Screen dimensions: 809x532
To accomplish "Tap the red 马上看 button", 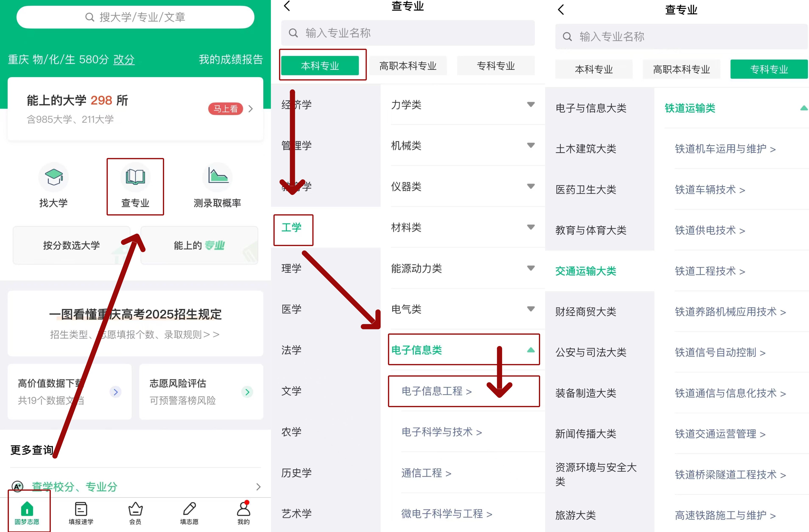I will click(226, 109).
